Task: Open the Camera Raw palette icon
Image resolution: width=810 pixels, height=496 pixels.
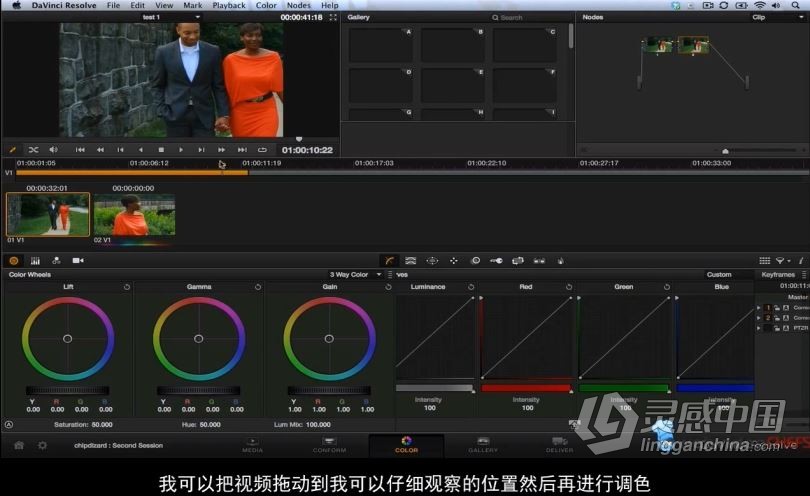Action: (78, 261)
